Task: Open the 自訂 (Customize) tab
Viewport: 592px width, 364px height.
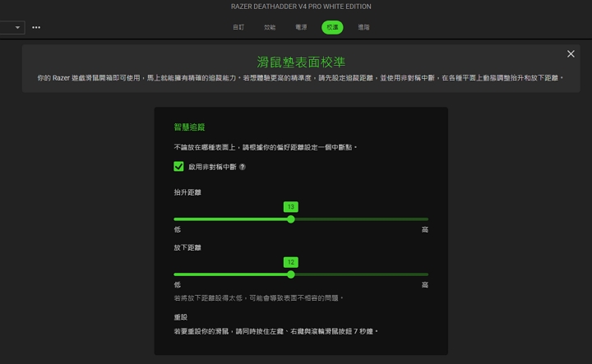Action: (238, 27)
